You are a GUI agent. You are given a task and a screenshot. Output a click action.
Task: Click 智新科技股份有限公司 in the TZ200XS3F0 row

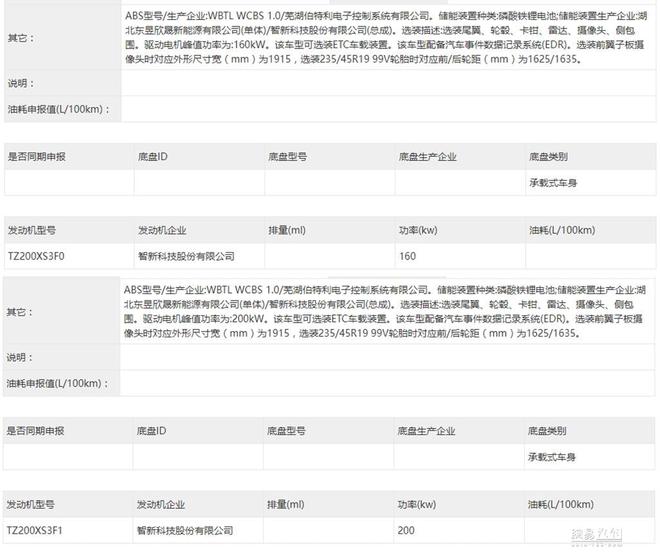[186, 256]
